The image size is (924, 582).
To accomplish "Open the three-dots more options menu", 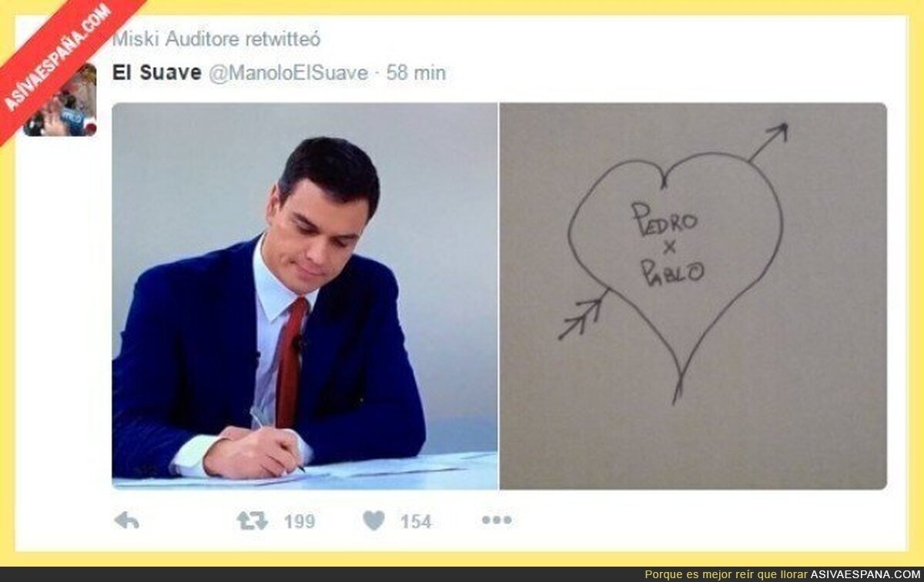I will [497, 520].
